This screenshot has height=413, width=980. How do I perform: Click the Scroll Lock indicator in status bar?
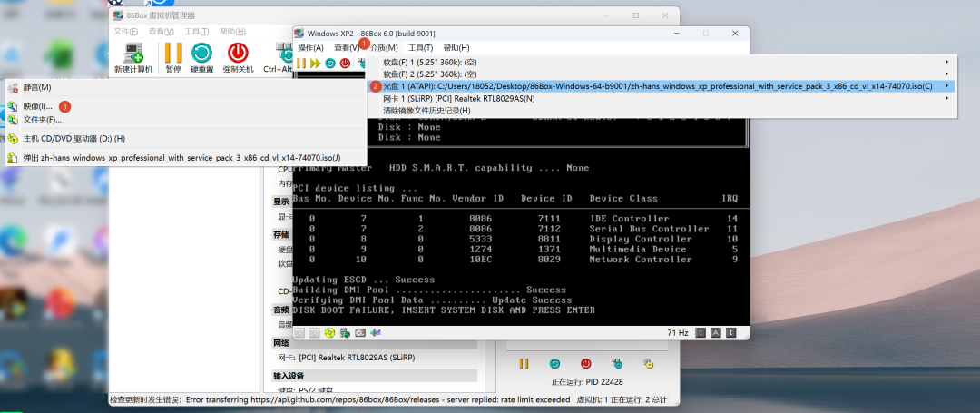click(731, 332)
